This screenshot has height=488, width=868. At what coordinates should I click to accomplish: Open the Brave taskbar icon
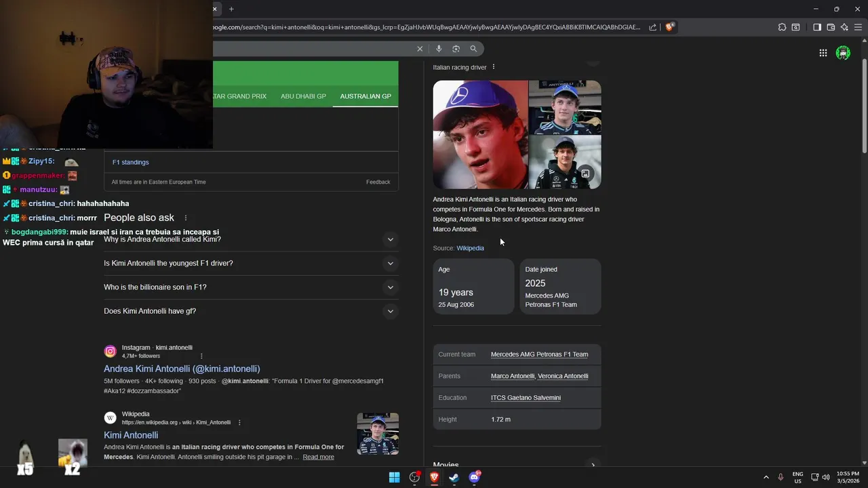[434, 477]
